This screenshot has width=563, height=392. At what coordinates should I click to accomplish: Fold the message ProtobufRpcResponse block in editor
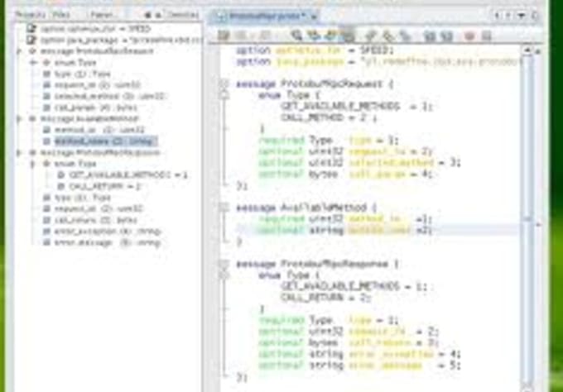click(224, 264)
